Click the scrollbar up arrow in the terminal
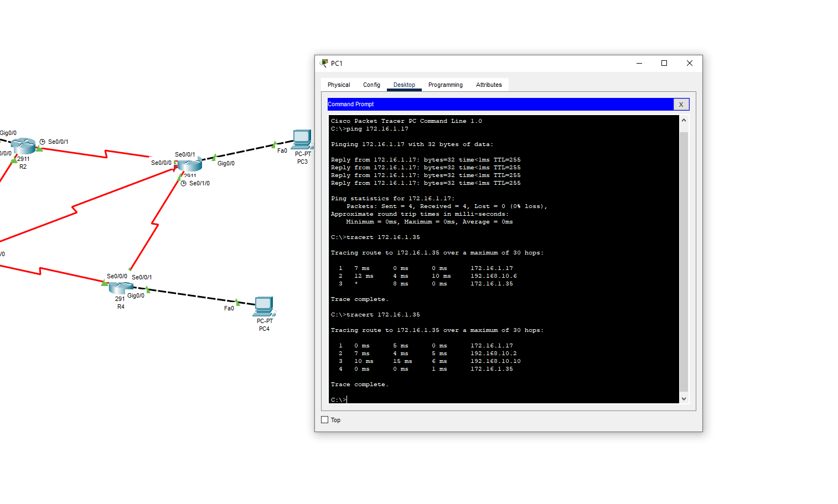Viewport: 838px width, 504px height. pyautogui.click(x=684, y=119)
